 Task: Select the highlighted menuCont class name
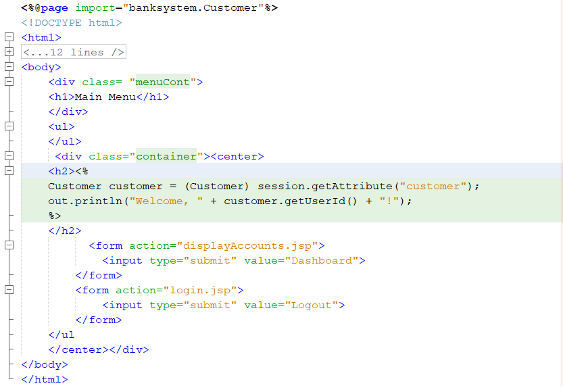[162, 82]
